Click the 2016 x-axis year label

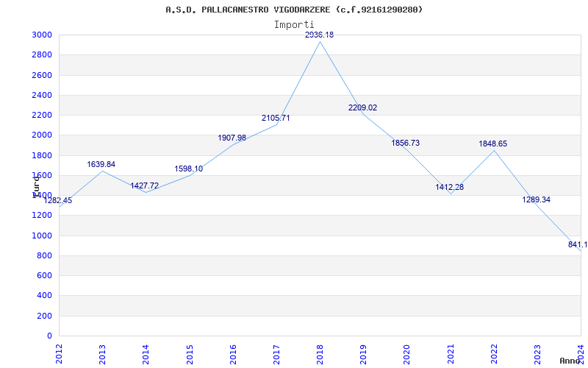pyautogui.click(x=233, y=354)
